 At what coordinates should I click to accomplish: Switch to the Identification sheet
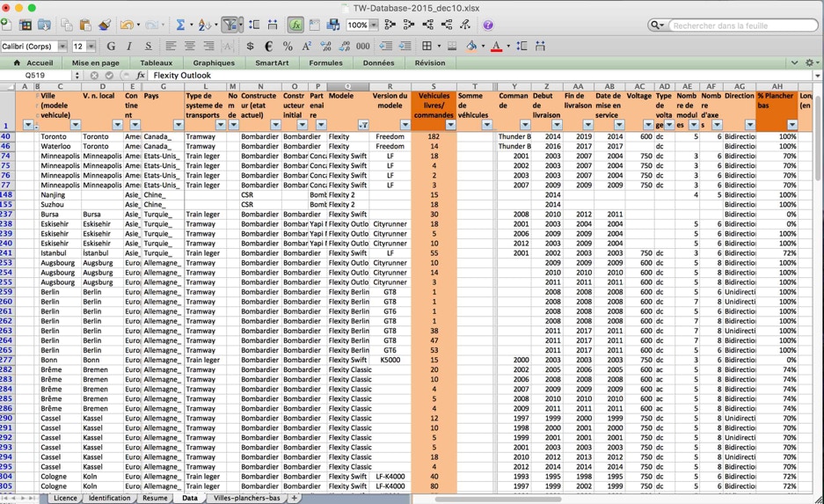109,498
